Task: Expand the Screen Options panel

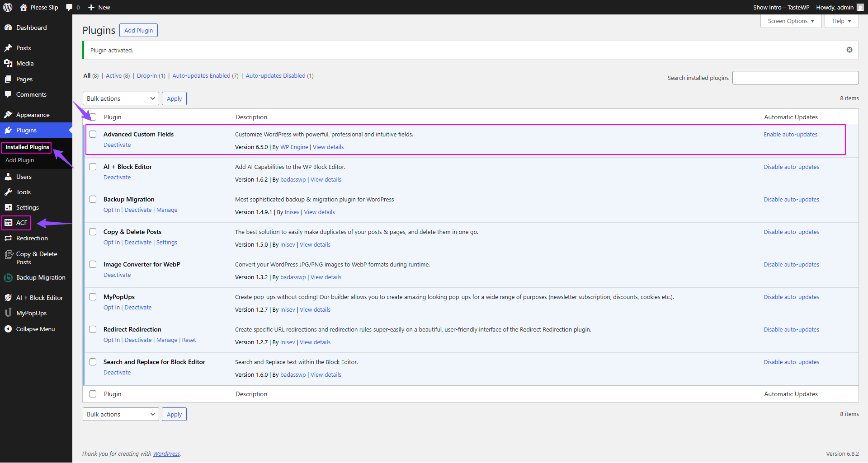Action: pyautogui.click(x=791, y=21)
